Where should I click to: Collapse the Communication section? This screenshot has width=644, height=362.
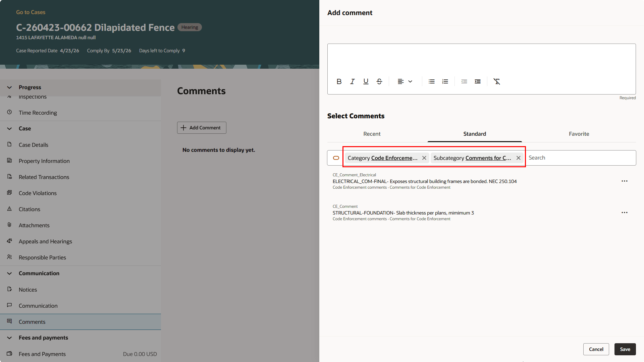[x=9, y=273]
